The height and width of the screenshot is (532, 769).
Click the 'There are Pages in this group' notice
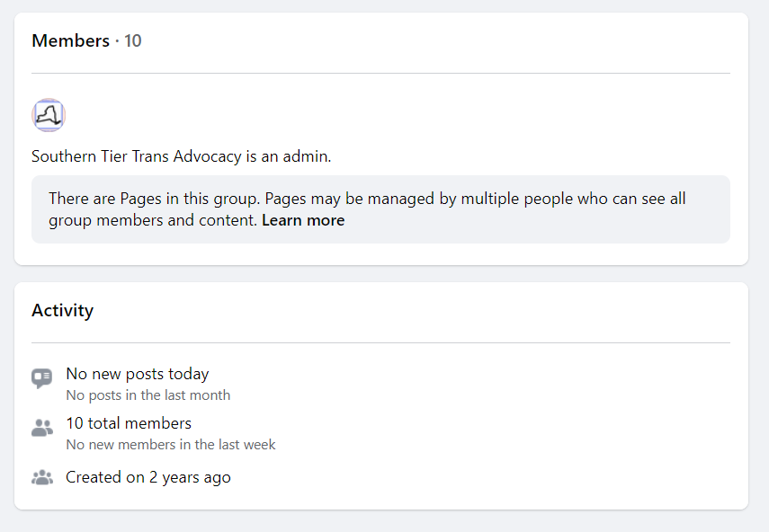coord(380,209)
